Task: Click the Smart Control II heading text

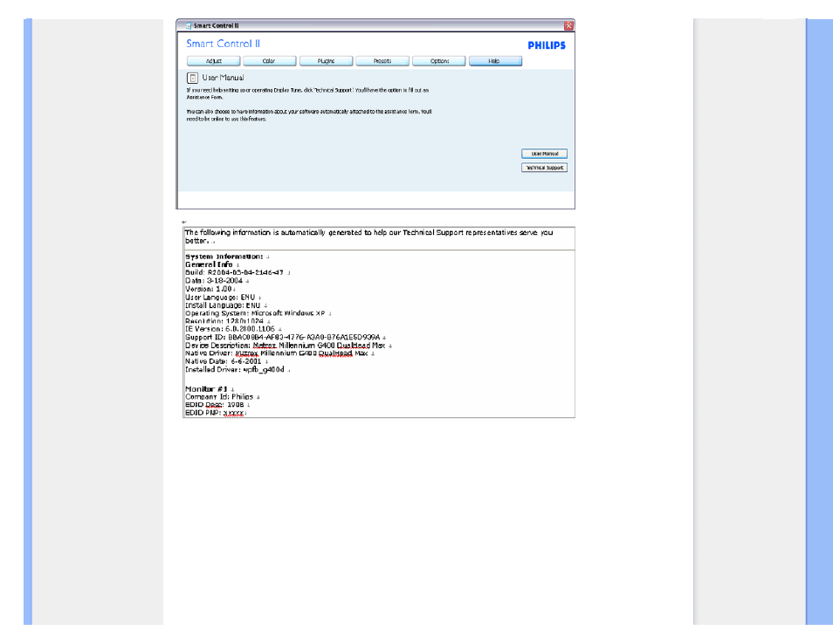Action: click(224, 44)
